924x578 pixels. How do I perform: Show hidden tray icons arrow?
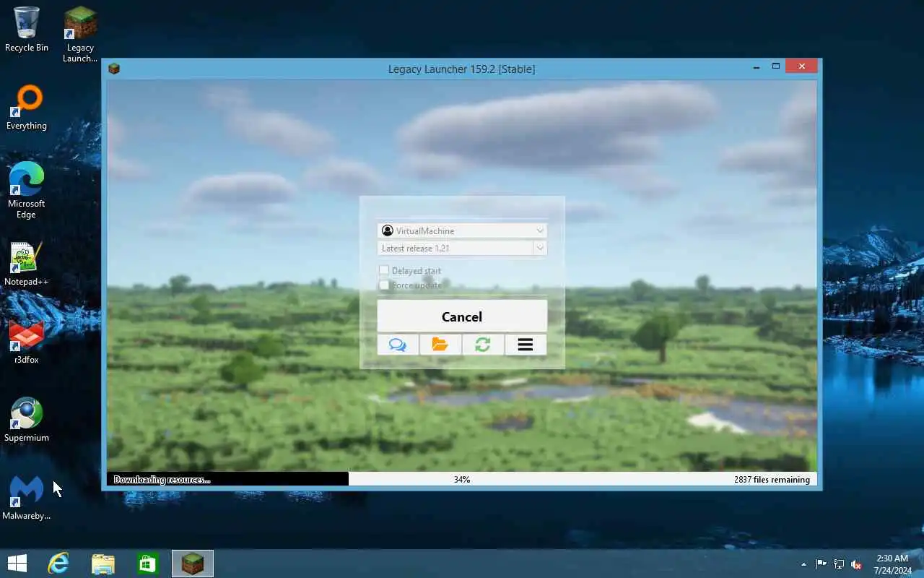pos(803,564)
